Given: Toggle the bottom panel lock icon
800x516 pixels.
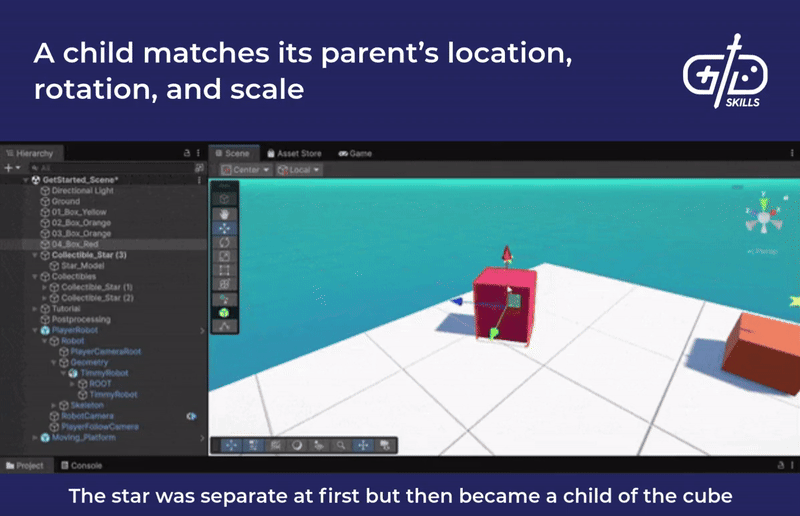Looking at the screenshot, I should click(781, 465).
